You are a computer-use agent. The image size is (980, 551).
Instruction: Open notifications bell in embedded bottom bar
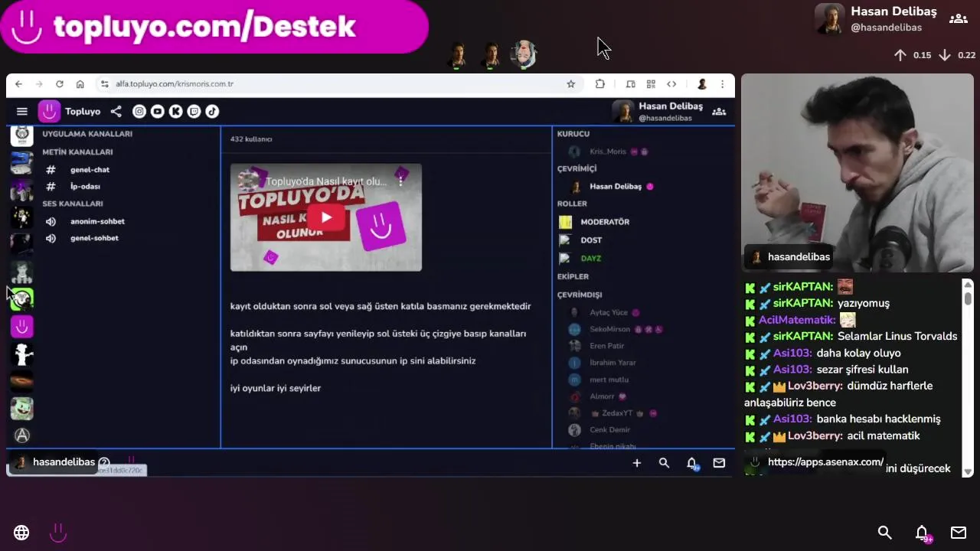[691, 462]
